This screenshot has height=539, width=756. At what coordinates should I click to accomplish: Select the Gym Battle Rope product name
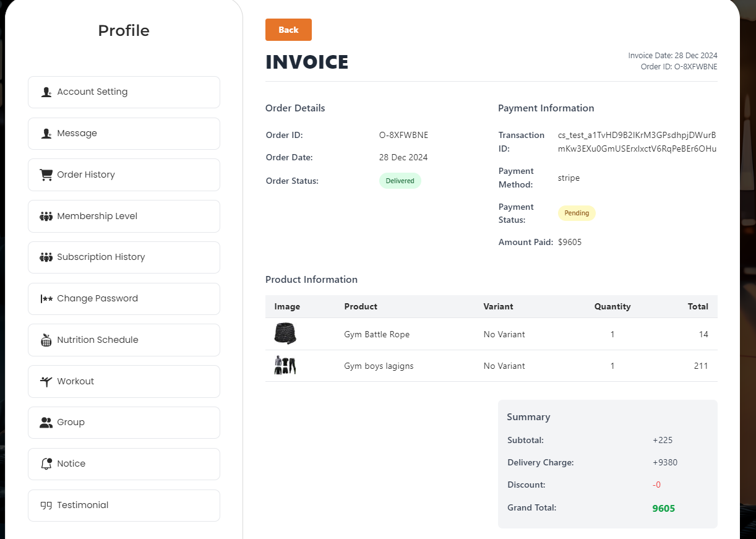point(377,334)
